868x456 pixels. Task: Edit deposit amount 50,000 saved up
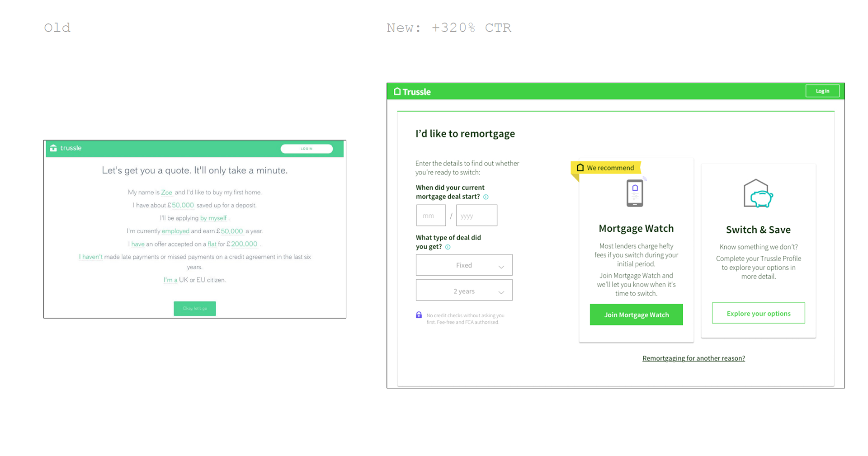(183, 205)
